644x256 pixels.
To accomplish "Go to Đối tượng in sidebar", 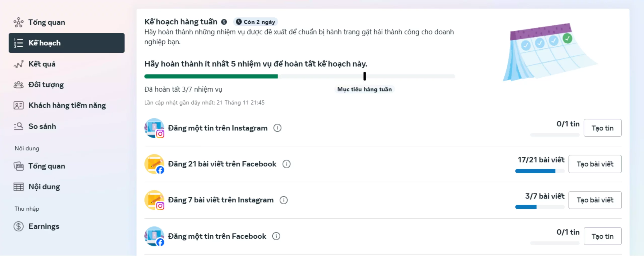I will [x=46, y=85].
